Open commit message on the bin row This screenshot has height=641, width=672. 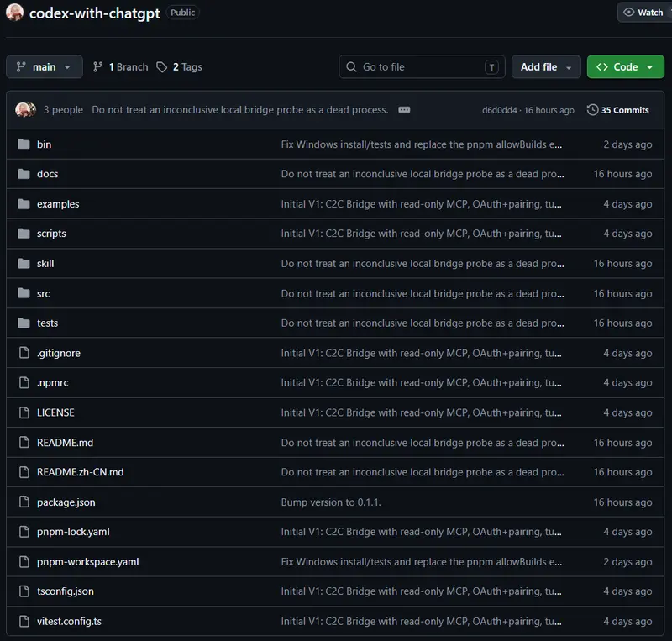(x=422, y=144)
